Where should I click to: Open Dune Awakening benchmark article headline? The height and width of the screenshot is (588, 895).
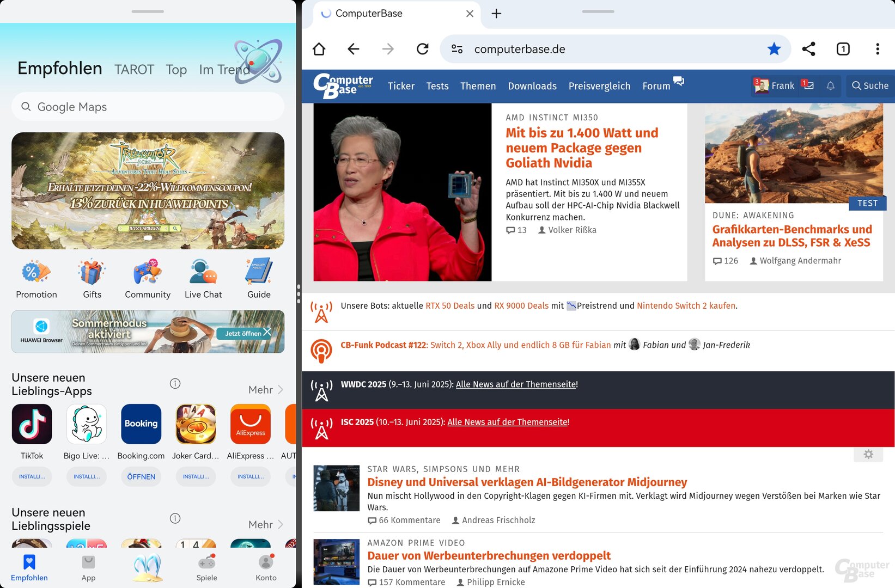pos(792,236)
